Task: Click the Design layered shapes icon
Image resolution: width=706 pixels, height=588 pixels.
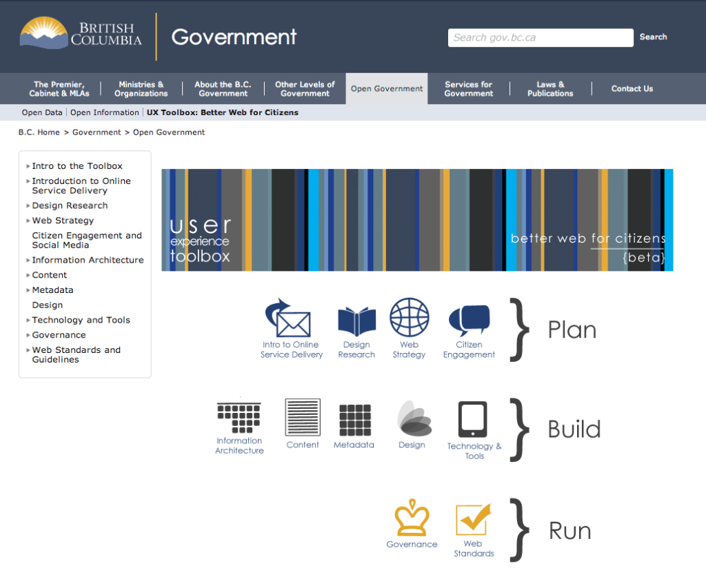Action: coord(413,418)
